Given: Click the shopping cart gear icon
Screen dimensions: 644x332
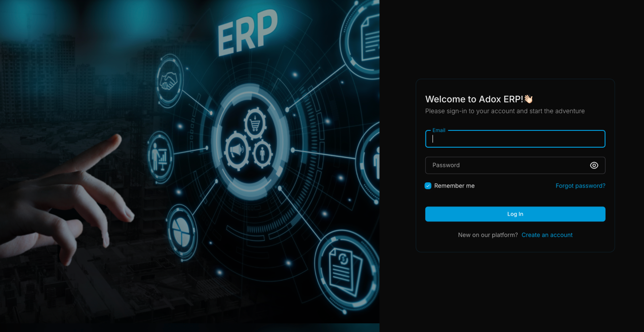Looking at the screenshot, I should [255, 123].
